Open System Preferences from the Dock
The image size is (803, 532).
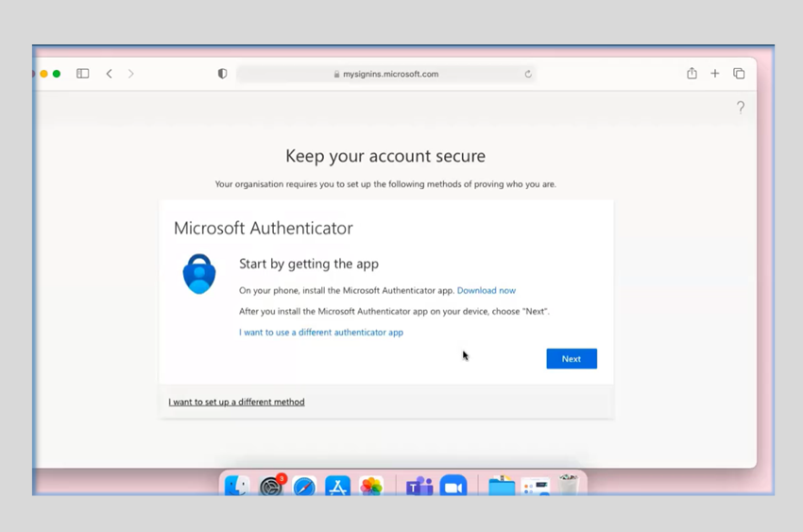[x=270, y=486]
